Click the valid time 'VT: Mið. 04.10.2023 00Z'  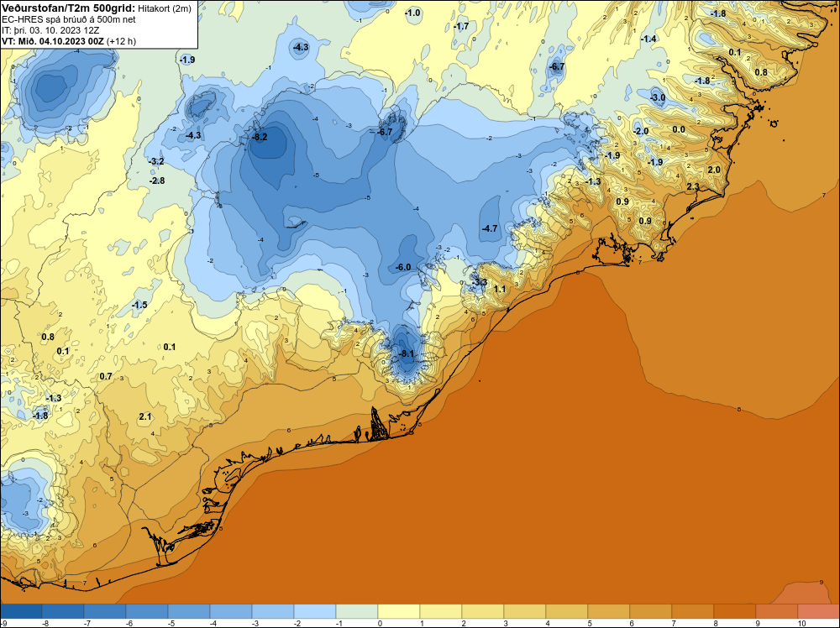52,41
